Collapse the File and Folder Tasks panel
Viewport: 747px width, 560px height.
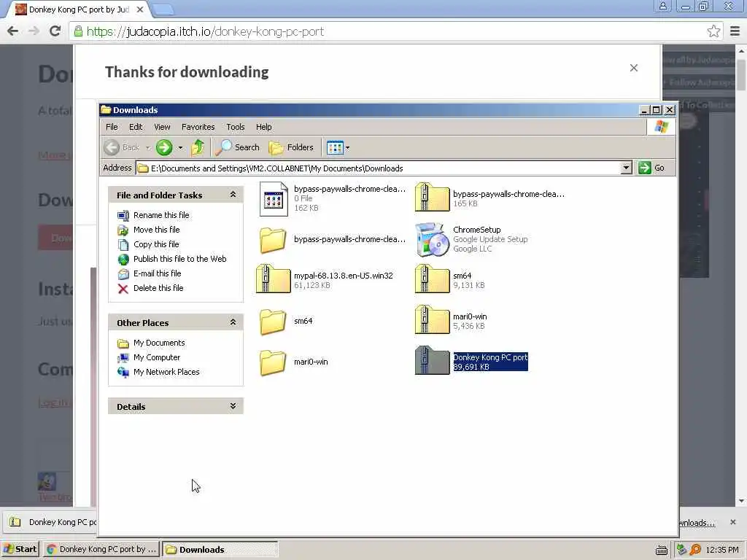point(233,194)
